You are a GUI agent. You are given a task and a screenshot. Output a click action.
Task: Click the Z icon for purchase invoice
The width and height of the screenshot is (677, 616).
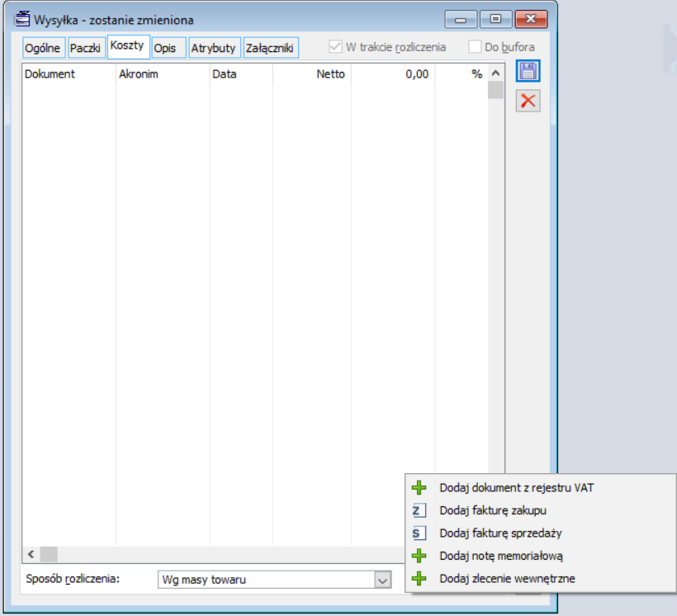(x=419, y=510)
